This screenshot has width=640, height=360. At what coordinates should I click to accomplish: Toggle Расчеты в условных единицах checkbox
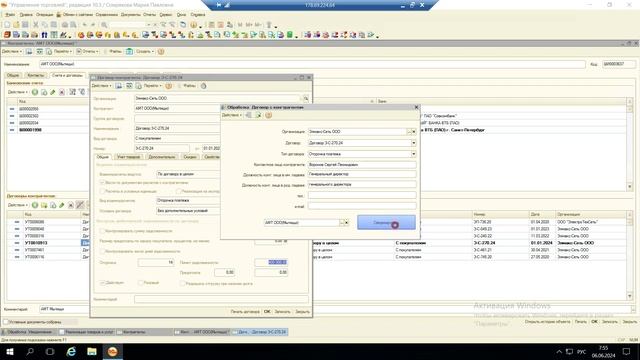[102, 191]
